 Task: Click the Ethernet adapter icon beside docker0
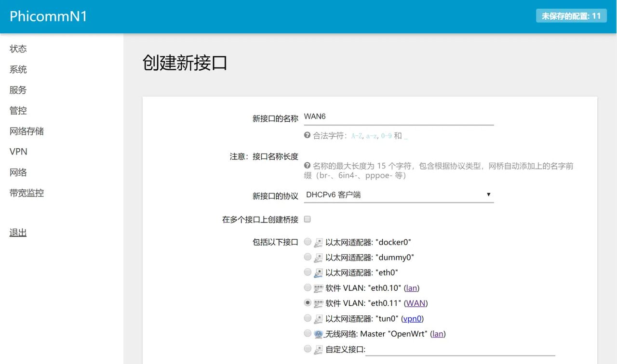pos(318,242)
